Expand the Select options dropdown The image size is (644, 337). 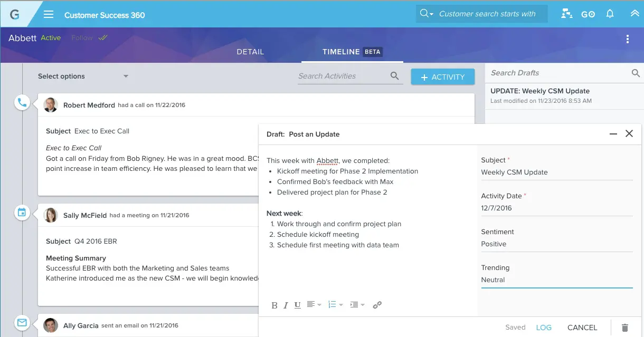pyautogui.click(x=83, y=76)
